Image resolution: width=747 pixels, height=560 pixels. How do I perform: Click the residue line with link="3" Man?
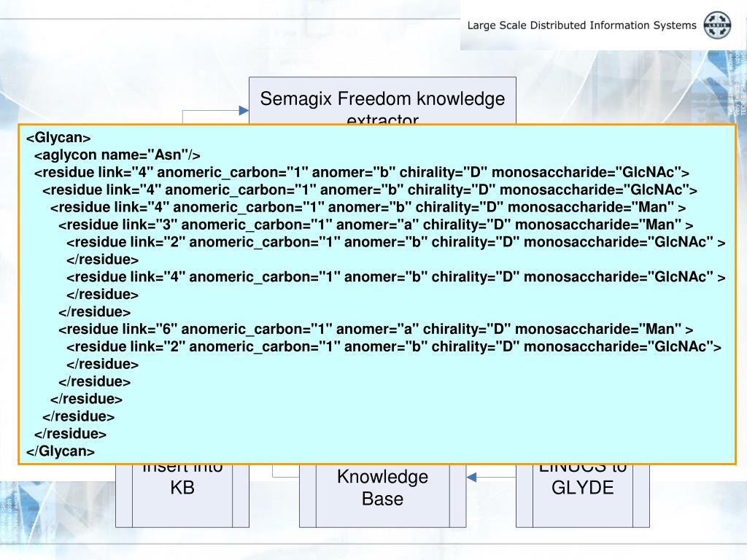376,225
